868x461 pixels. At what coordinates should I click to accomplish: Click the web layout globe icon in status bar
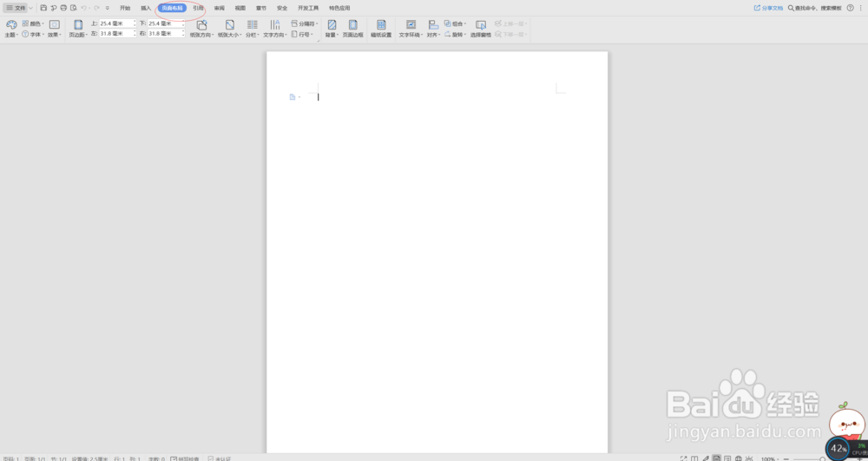pos(739,458)
